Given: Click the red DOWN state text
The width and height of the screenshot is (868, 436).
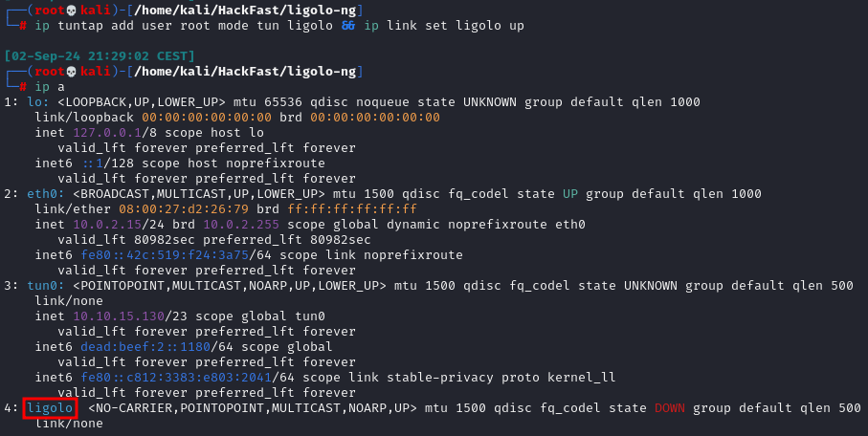Looking at the screenshot, I should tap(670, 408).
